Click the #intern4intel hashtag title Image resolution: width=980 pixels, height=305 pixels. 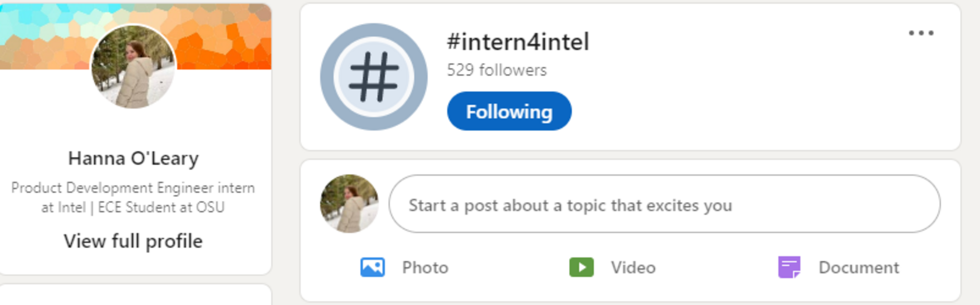tap(518, 42)
